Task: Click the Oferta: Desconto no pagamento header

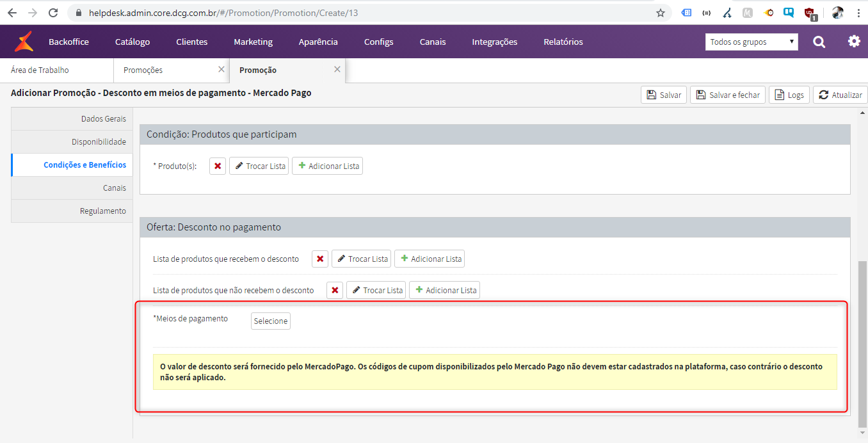Action: [x=495, y=227]
